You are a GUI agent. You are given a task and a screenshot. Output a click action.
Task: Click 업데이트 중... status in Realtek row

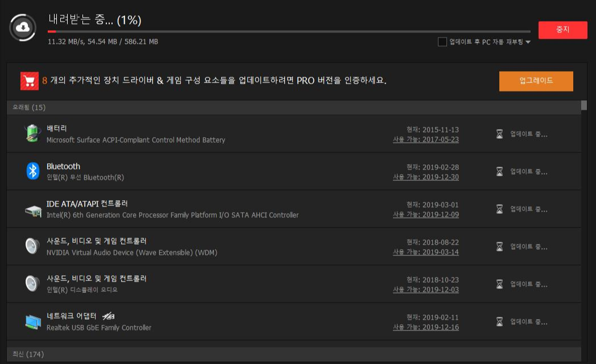point(529,322)
